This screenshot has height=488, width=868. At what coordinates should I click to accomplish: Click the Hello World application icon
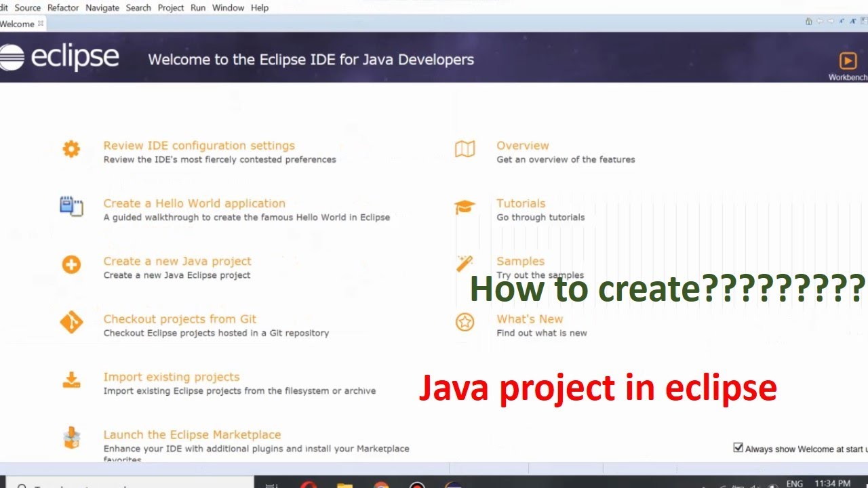click(71, 207)
